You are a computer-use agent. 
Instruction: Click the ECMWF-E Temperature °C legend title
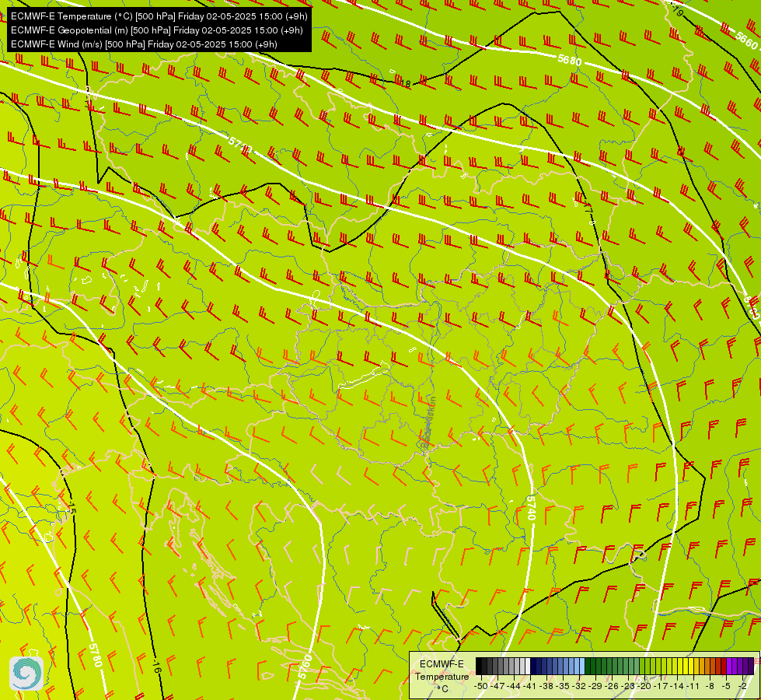[442, 676]
